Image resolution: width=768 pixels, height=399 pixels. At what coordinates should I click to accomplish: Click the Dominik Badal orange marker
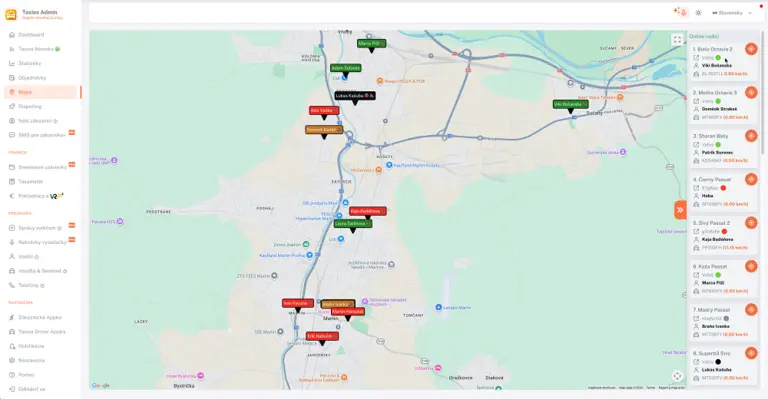[324, 130]
